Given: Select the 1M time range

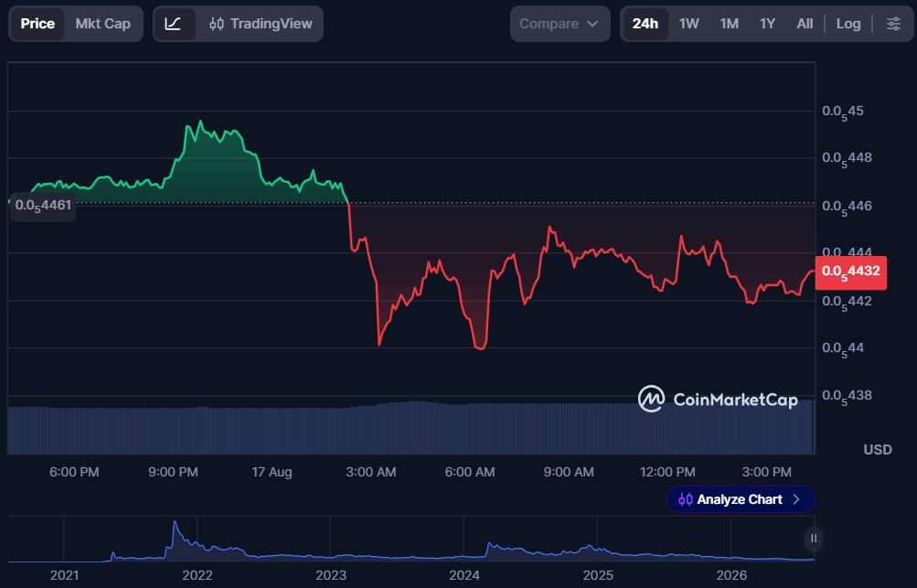Looking at the screenshot, I should click(729, 24).
